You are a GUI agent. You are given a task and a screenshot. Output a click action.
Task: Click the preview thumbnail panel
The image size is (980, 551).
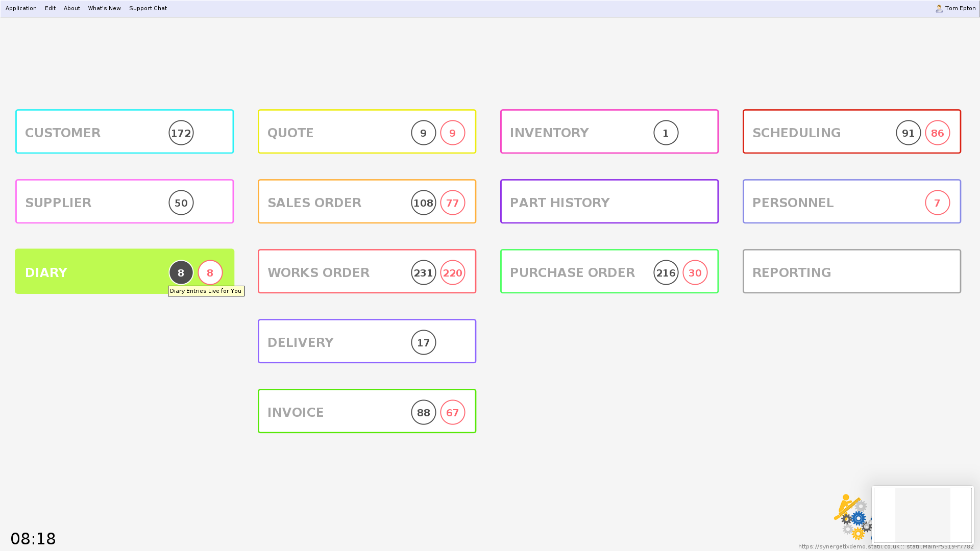click(922, 515)
